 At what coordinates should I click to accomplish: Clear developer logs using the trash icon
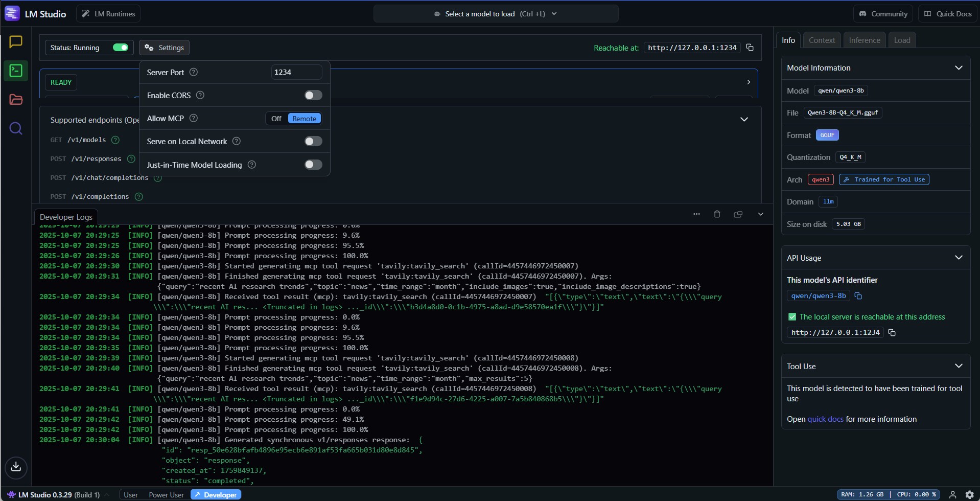coord(717,214)
